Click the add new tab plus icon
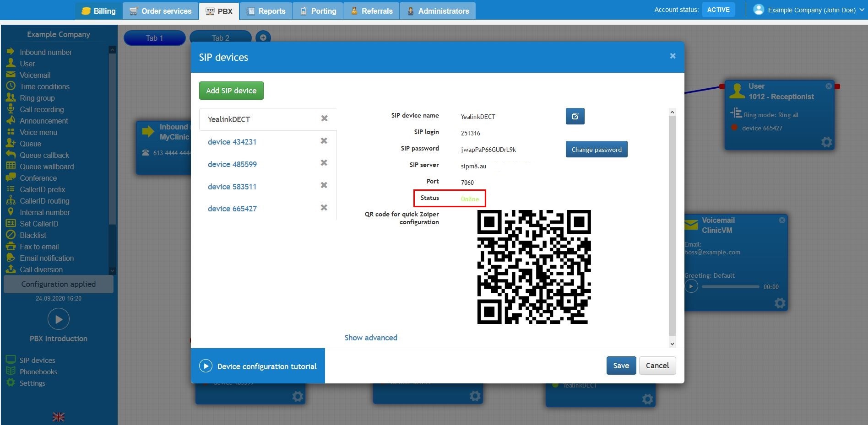This screenshot has width=868, height=425. tap(263, 38)
